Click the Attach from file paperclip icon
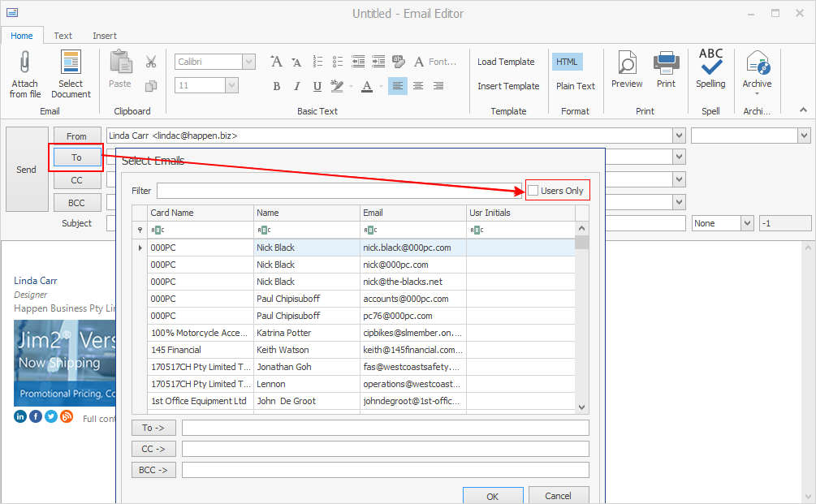This screenshot has width=816, height=504. click(25, 65)
